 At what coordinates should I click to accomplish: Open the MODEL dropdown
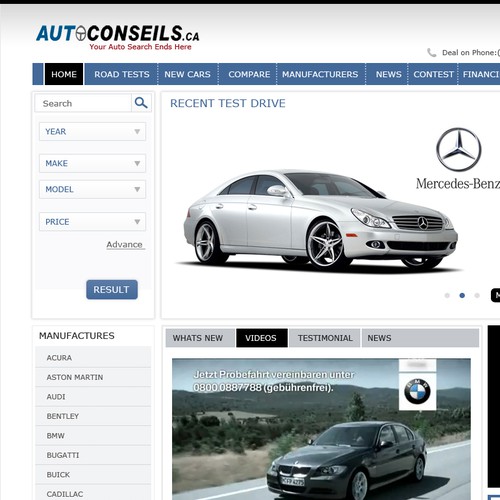point(92,189)
